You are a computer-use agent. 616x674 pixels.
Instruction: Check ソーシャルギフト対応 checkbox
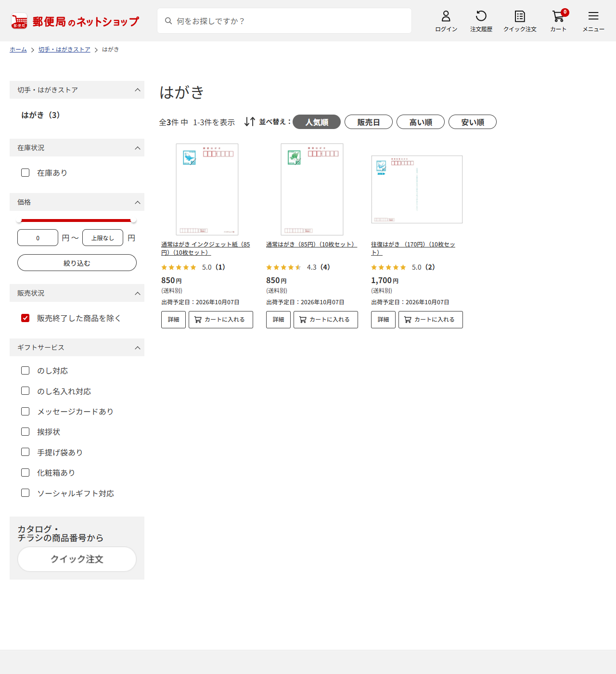tap(26, 493)
